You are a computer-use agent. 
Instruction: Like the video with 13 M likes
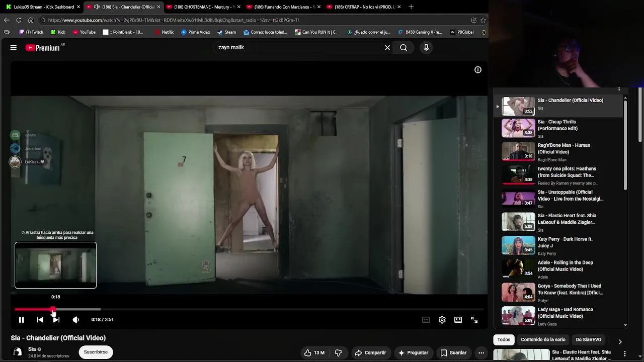tap(314, 353)
